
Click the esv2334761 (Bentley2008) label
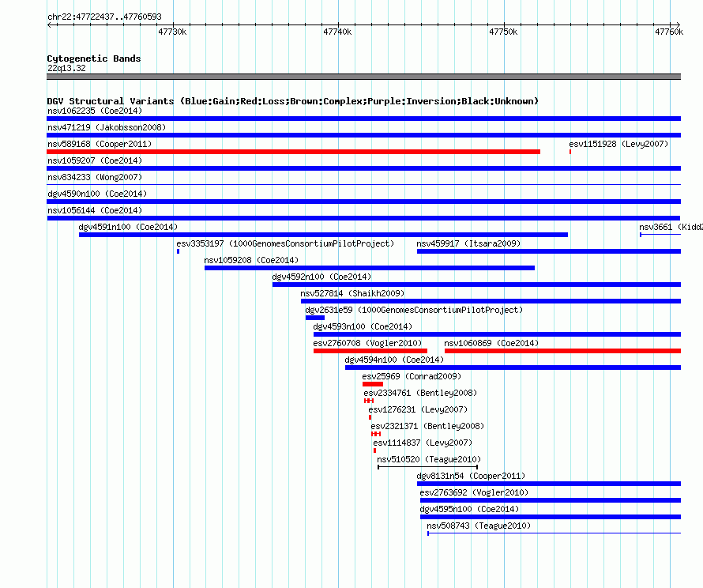pyautogui.click(x=420, y=393)
